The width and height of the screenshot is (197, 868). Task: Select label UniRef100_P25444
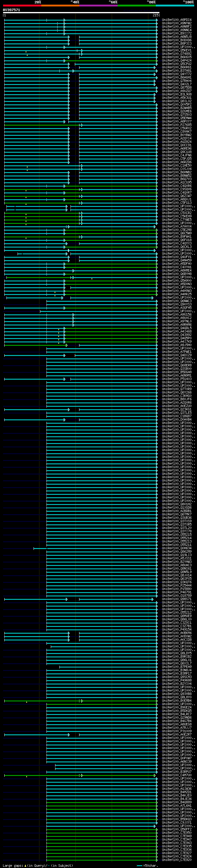click(x=176, y=586)
